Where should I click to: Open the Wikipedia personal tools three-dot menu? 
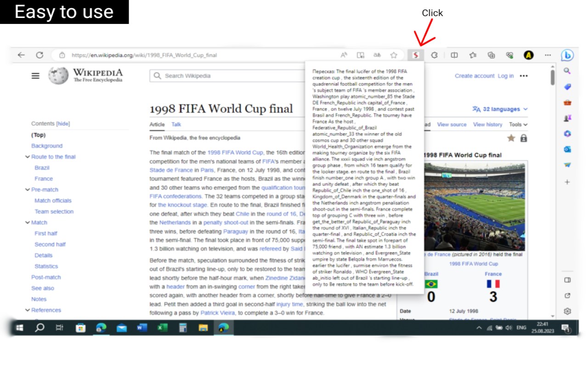pos(524,76)
